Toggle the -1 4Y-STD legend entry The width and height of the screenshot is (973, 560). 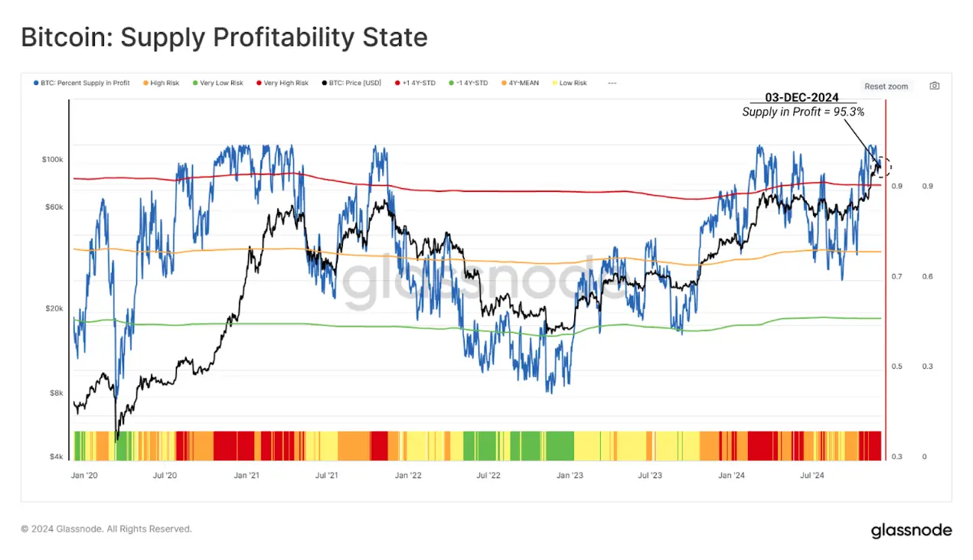point(469,83)
